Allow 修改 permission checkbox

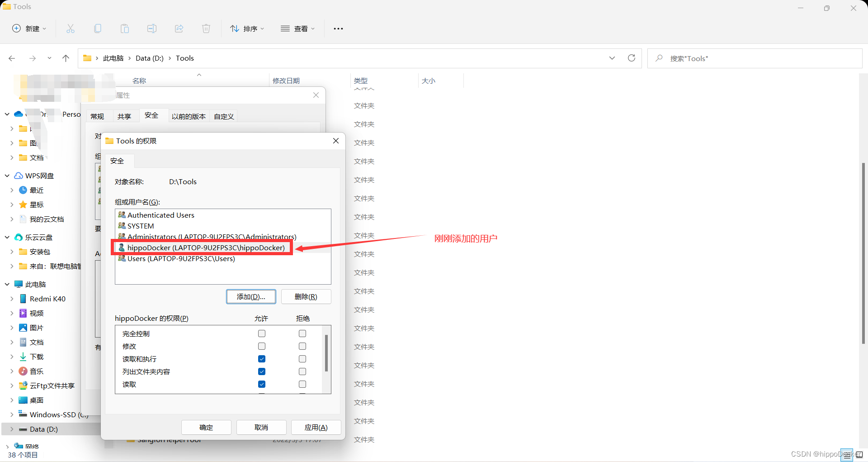[x=262, y=346]
